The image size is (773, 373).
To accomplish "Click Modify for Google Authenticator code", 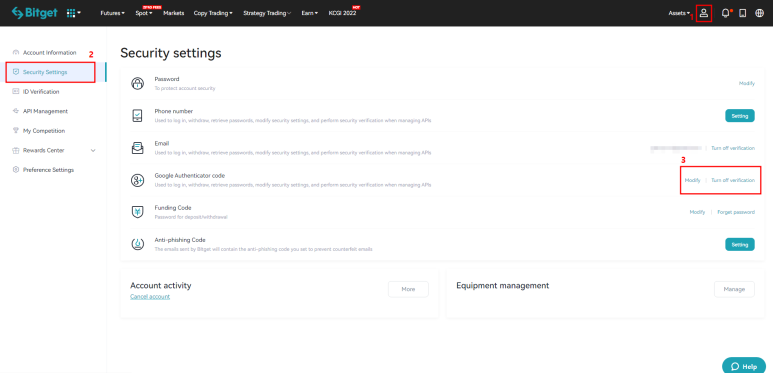I will (x=692, y=180).
